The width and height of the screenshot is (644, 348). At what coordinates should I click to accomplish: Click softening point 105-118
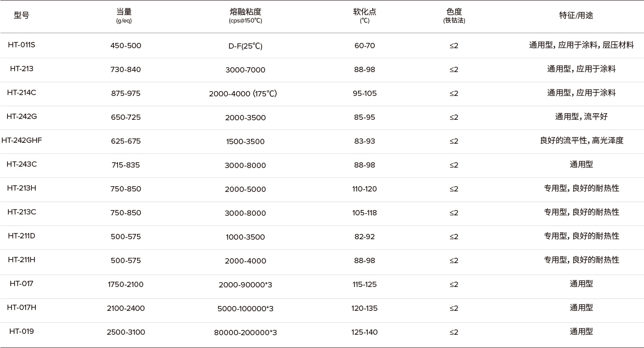365,213
